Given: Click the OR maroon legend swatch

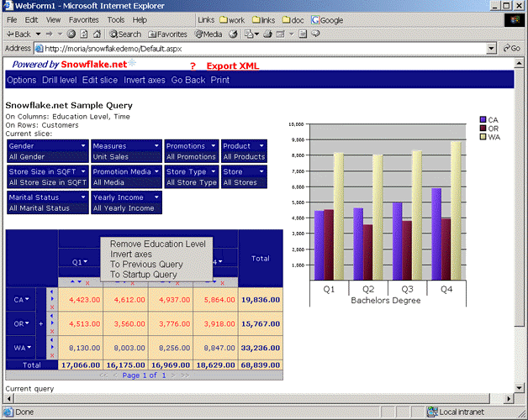Looking at the screenshot, I should pyautogui.click(x=483, y=129).
